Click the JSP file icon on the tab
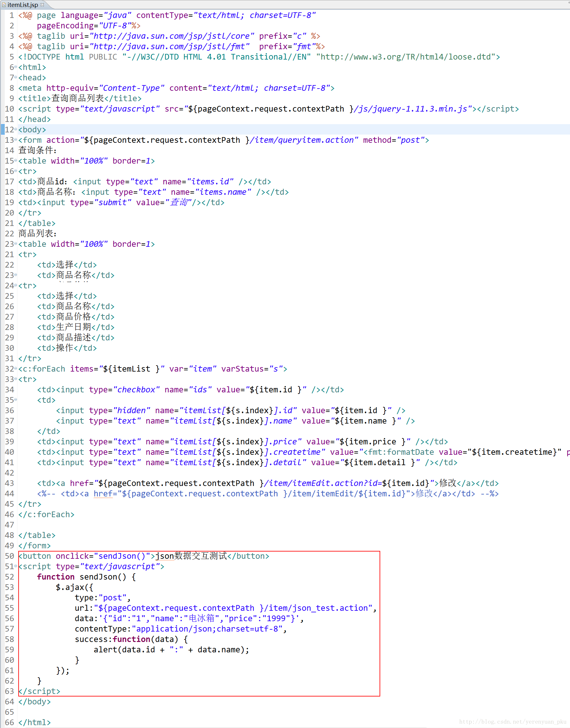Image resolution: width=570 pixels, height=728 pixels. click(x=4, y=5)
